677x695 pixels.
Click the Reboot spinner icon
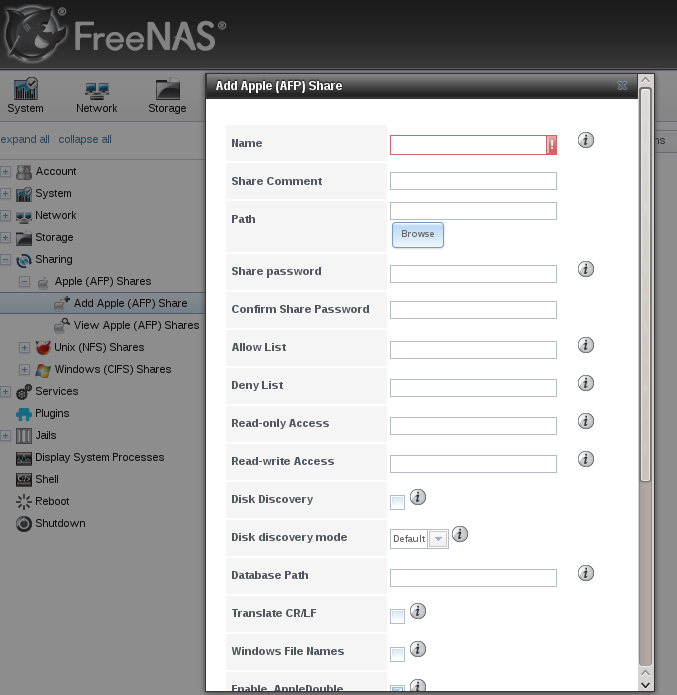(24, 502)
